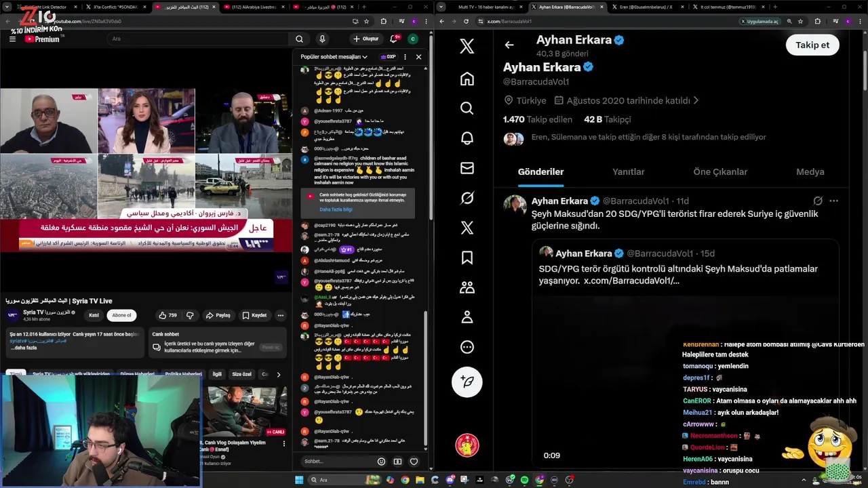Open Super Chat dollar icon in chat
The image size is (868, 488).
pos(397,462)
